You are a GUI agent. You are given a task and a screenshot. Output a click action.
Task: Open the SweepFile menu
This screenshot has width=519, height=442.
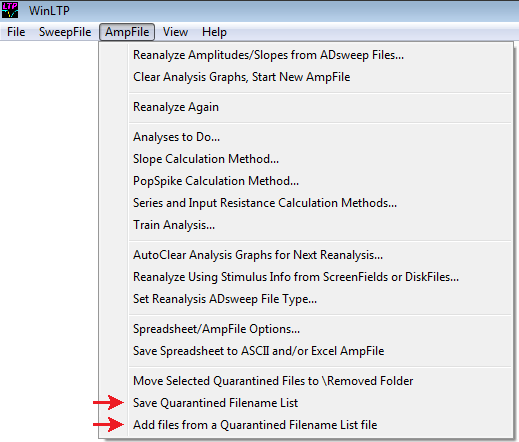[x=65, y=32]
